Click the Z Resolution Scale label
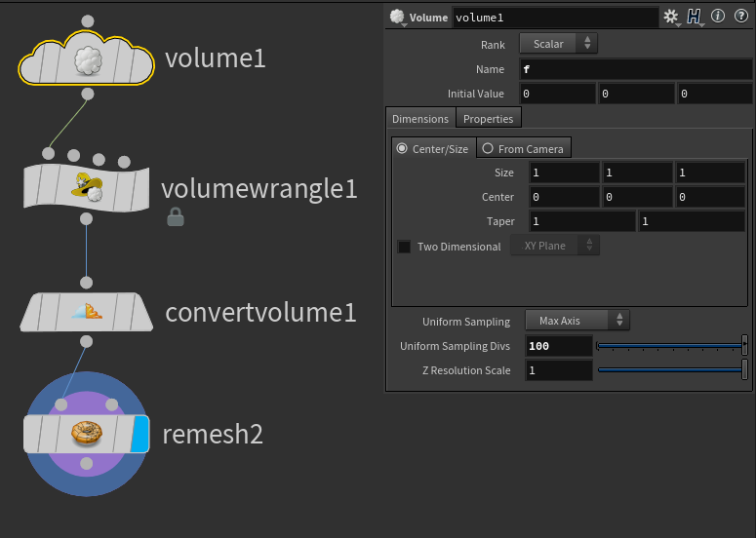The height and width of the screenshot is (538, 756). point(466,370)
